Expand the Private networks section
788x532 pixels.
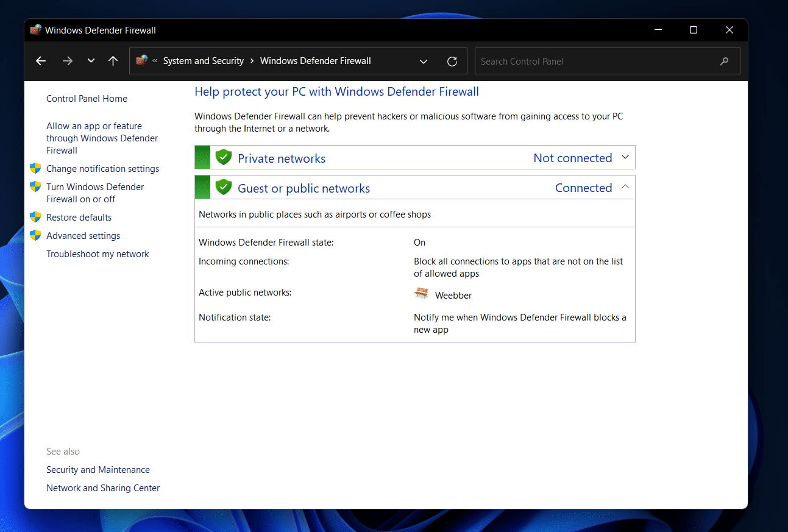(625, 157)
